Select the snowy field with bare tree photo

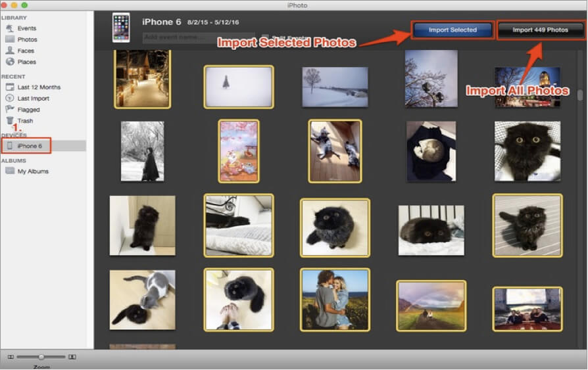click(x=335, y=87)
